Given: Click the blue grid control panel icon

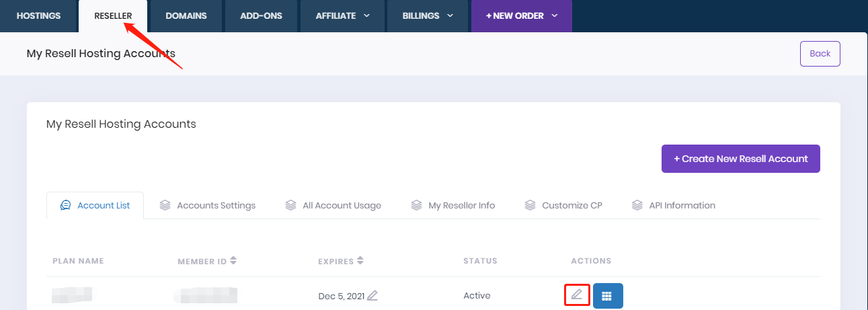Looking at the screenshot, I should coord(607,296).
